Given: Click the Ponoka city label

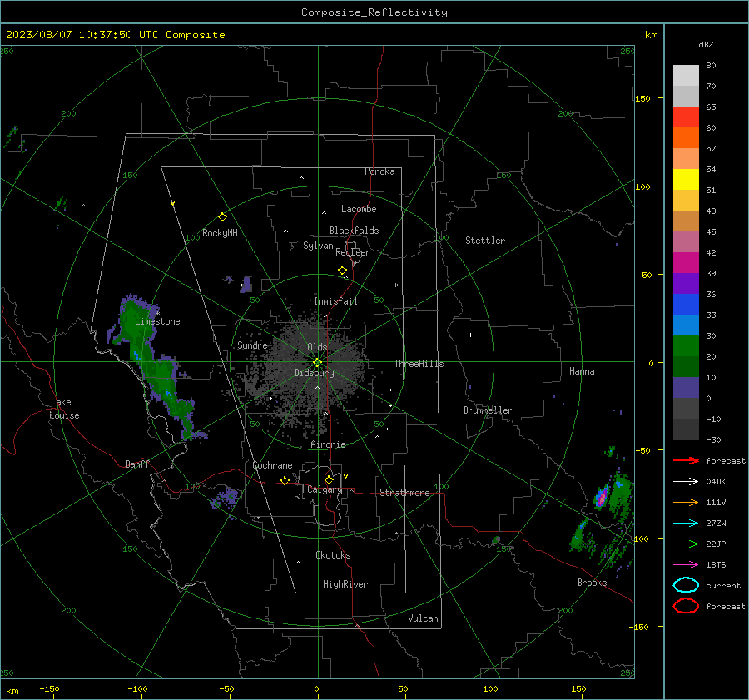Looking at the screenshot, I should point(379,171).
